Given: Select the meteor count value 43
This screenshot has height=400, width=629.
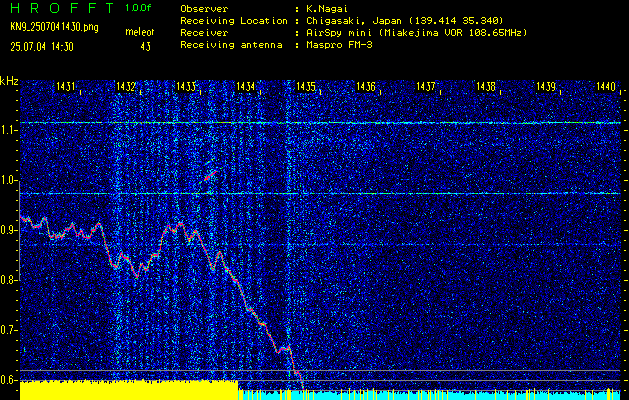Looking at the screenshot, I should pyautogui.click(x=145, y=47).
